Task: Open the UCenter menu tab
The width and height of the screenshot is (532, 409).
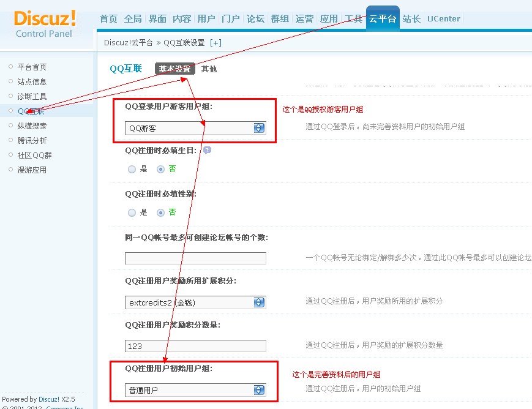Action: point(444,18)
